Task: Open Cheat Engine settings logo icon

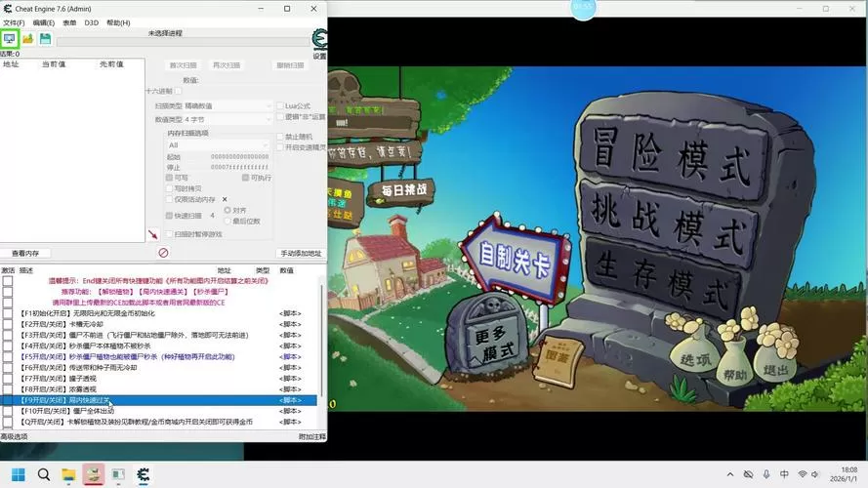Action: tap(319, 40)
